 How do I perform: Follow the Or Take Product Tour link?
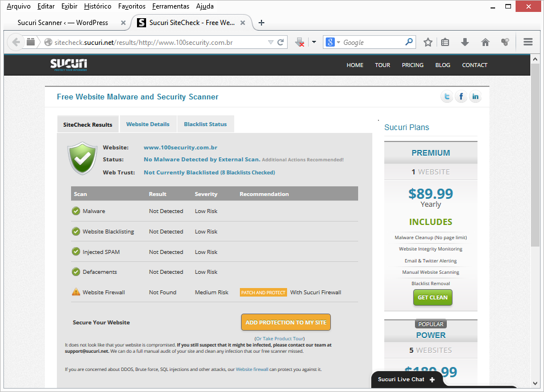(x=280, y=339)
